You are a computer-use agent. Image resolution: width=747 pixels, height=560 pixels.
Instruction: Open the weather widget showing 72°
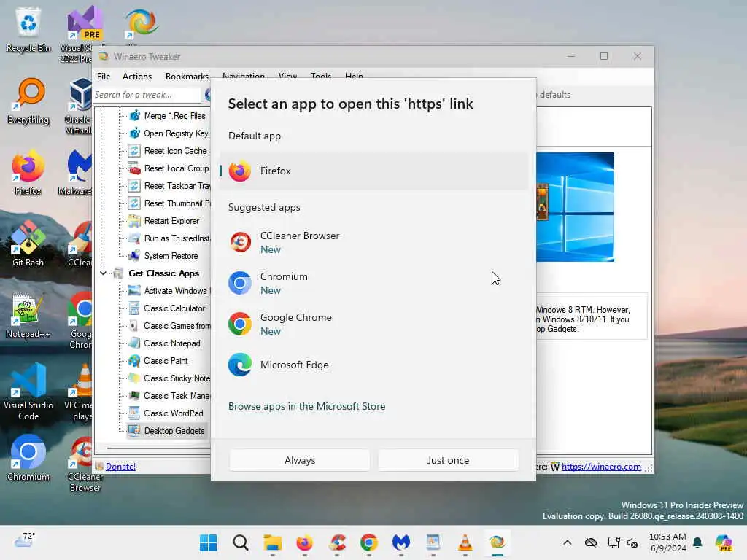(x=25, y=541)
